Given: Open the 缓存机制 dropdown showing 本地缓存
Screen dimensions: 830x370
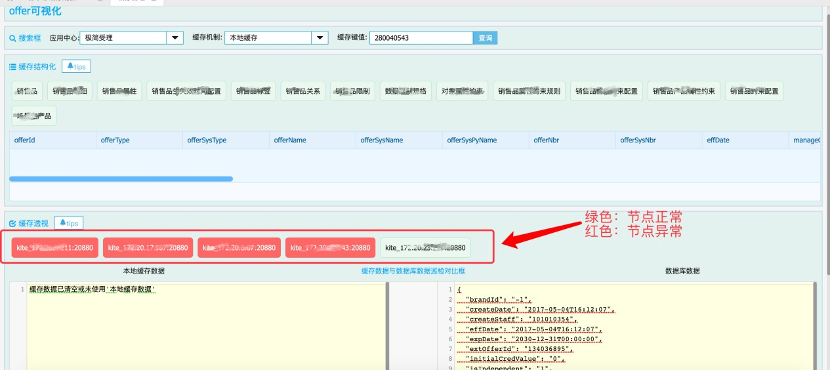Looking at the screenshot, I should coord(276,38).
